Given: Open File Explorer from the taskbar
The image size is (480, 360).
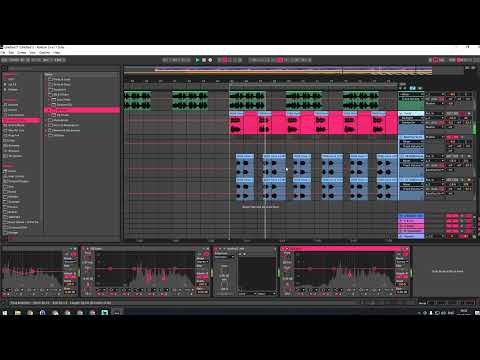Looking at the screenshot, I should tap(17, 313).
